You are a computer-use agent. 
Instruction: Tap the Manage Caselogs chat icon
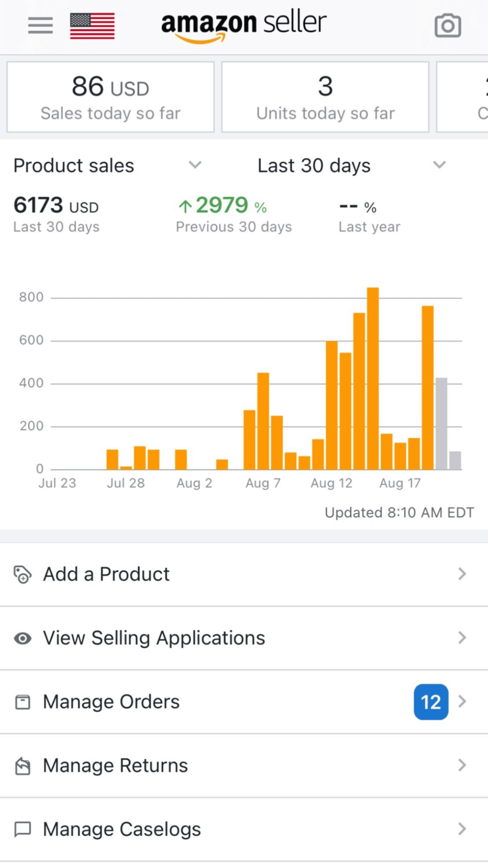pyautogui.click(x=22, y=829)
